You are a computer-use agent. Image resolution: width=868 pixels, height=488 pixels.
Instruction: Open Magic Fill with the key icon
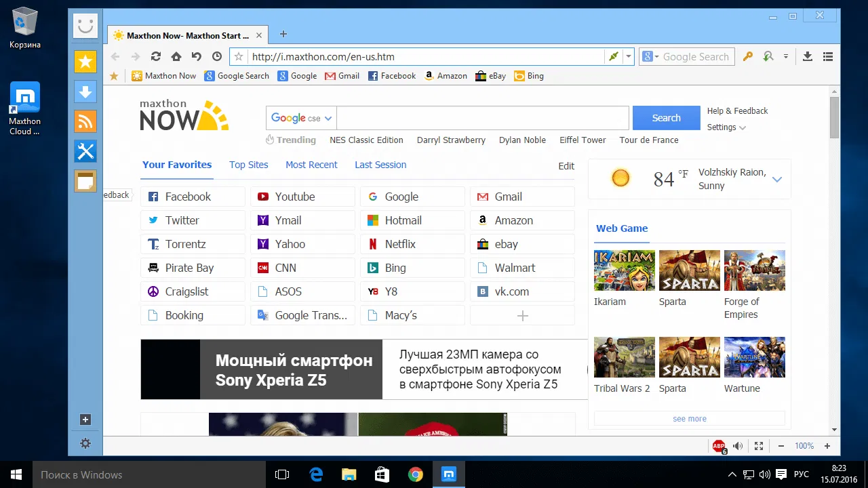(x=747, y=56)
